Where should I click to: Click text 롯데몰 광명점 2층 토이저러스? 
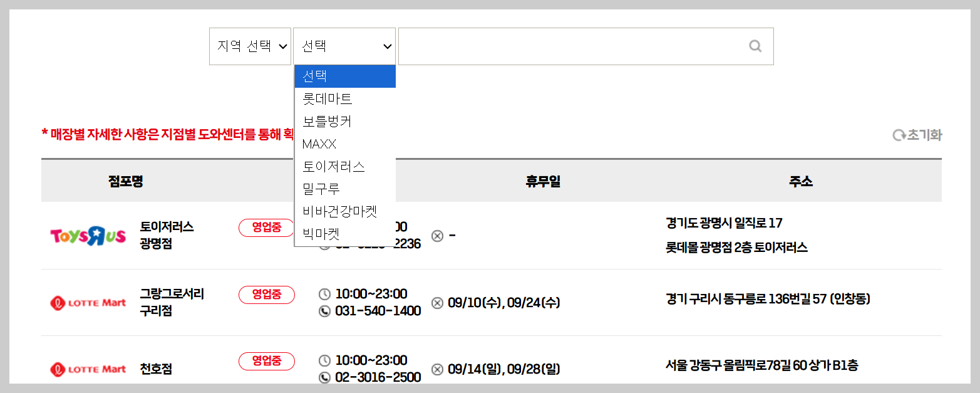(737, 248)
